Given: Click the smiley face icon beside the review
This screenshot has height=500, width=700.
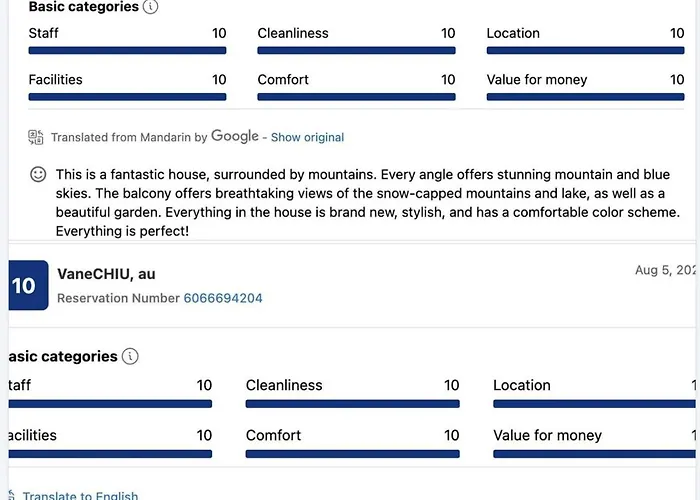Looking at the screenshot, I should coord(38,174).
